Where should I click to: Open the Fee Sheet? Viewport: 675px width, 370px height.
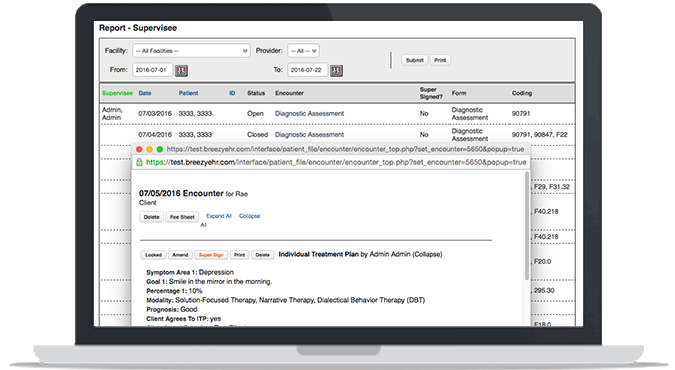pos(182,217)
